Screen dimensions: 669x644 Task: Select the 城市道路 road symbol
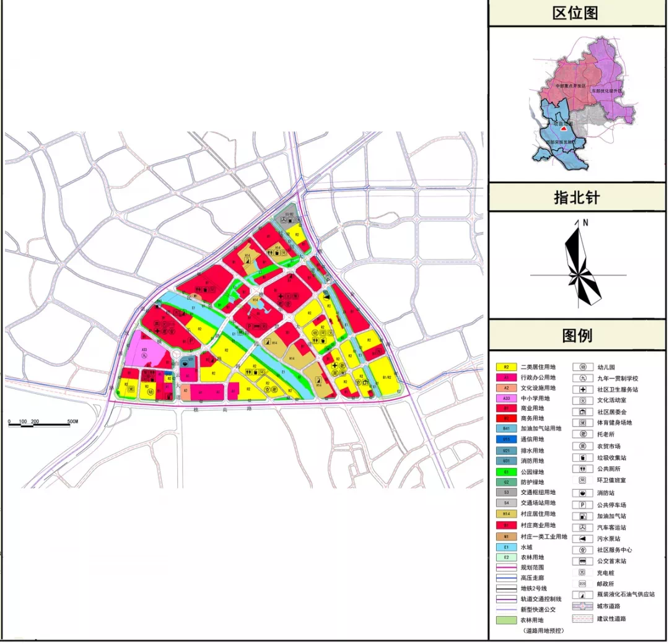tap(583, 606)
